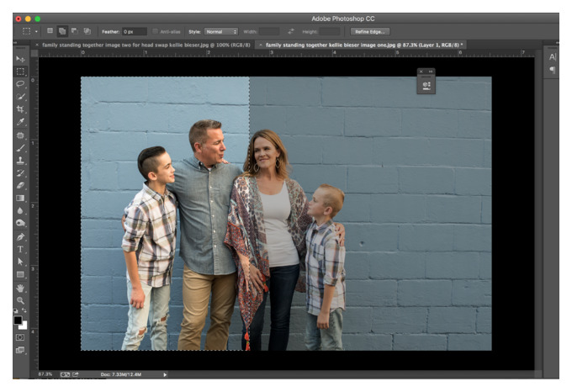This screenshot has height=392, width=572.
Task: Click the 'Adobe Photoshop CC' window title
Action: [x=343, y=19]
